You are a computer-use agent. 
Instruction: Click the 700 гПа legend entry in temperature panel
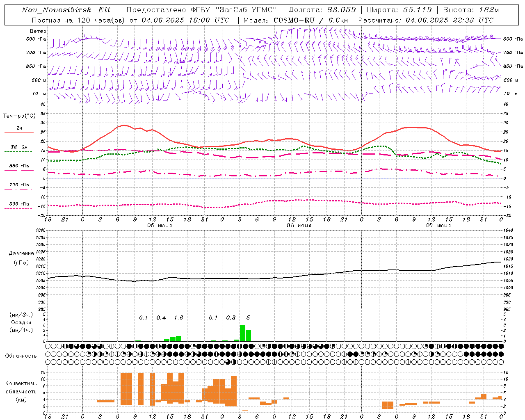click(19, 185)
